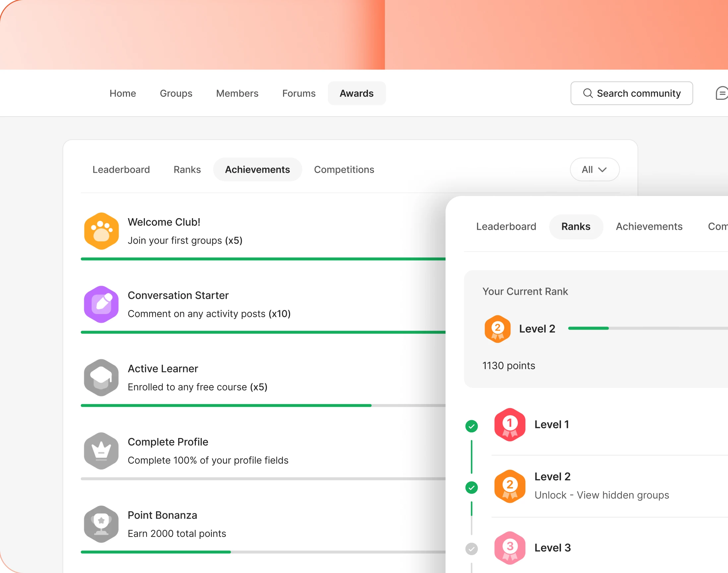728x573 pixels.
Task: Click 'Earn 2000 total points' text
Action: 177,534
